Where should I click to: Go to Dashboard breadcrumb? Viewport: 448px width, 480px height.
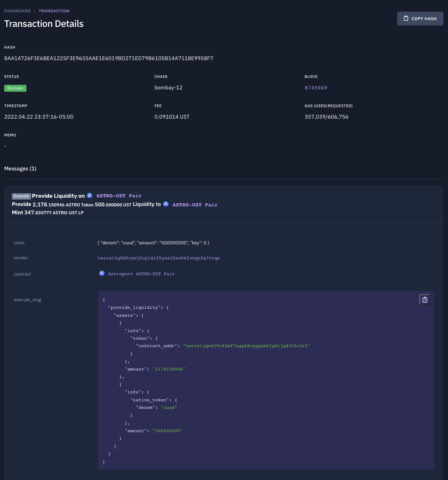pos(17,11)
